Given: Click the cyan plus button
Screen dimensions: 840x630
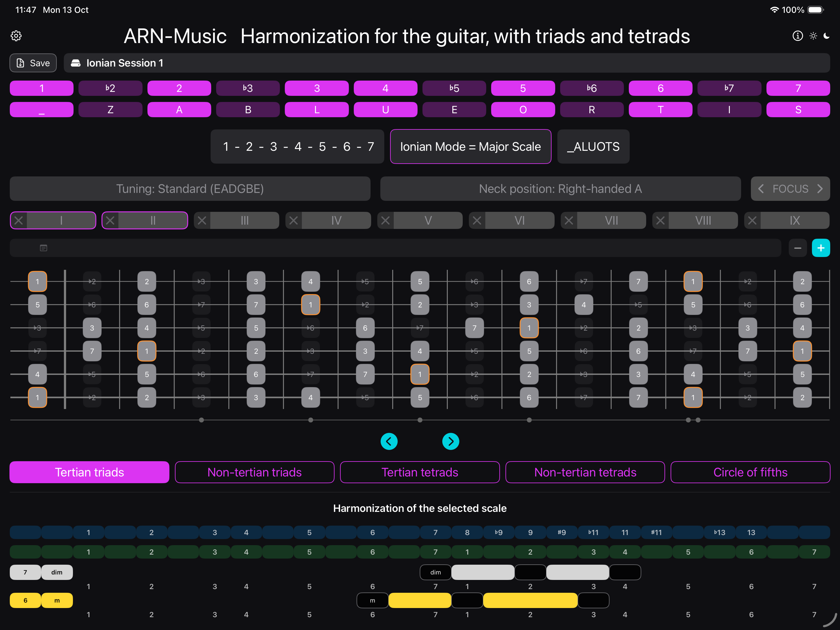Looking at the screenshot, I should click(821, 248).
